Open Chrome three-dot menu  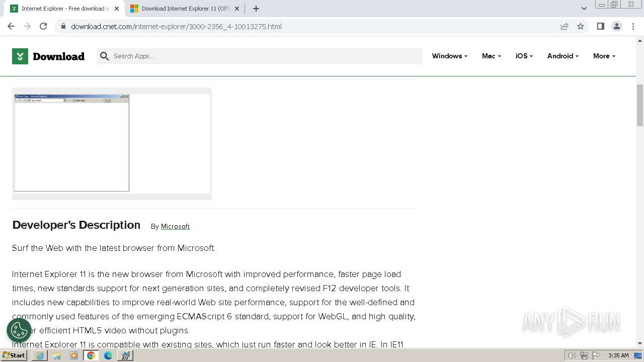tap(633, 26)
